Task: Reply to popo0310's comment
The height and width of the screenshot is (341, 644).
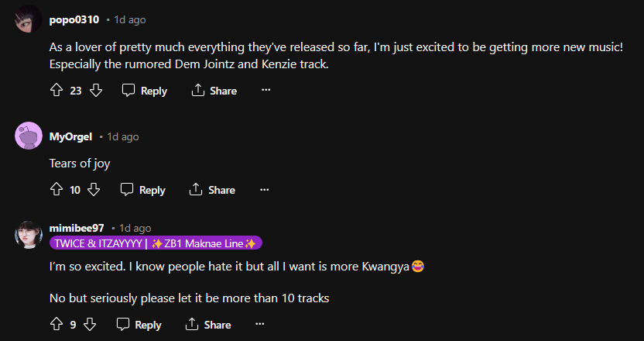Action: pyautogui.click(x=145, y=91)
